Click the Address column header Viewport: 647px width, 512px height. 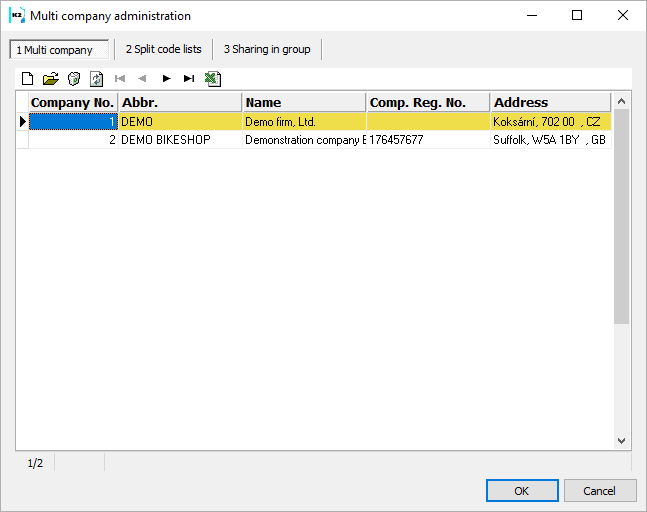pos(550,102)
